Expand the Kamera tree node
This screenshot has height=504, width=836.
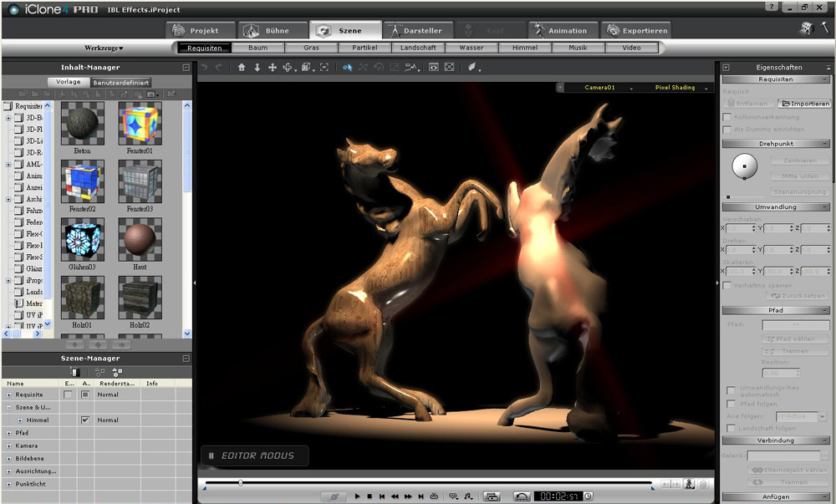point(9,445)
